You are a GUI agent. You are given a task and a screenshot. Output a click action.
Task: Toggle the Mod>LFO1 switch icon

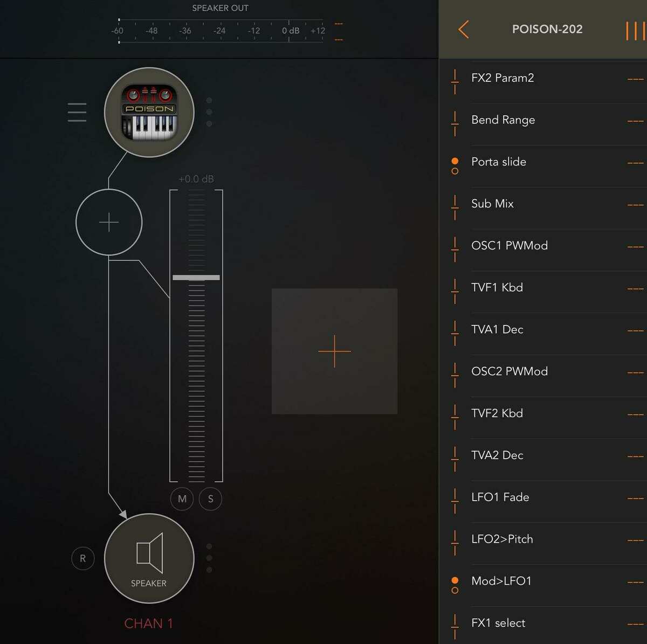coord(455,585)
